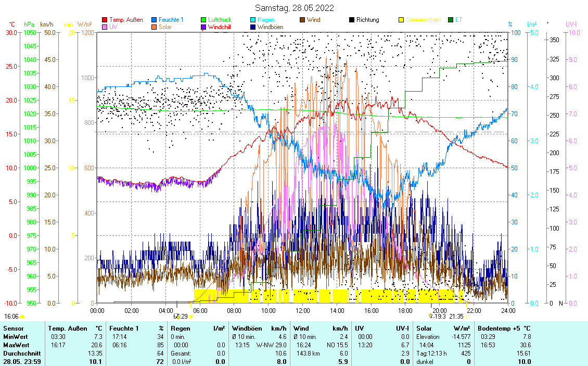Click the '1050' top value on the pressure axis
The width and height of the screenshot is (588, 366).
[30, 33]
